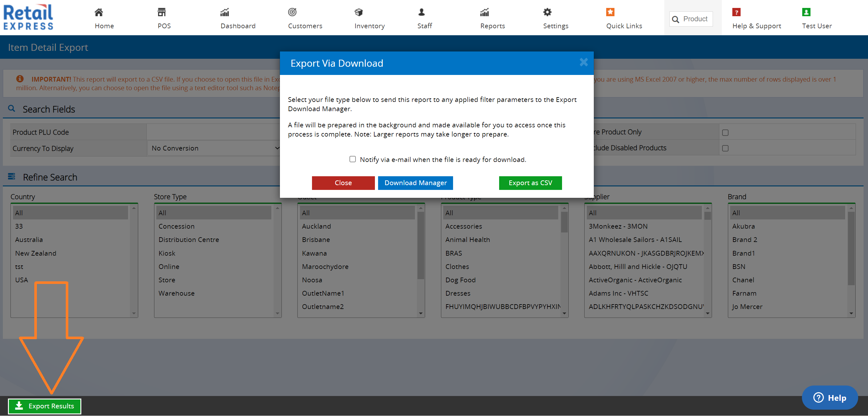Select Chanel in Brand list
The width and height of the screenshot is (868, 416).
(788, 280)
